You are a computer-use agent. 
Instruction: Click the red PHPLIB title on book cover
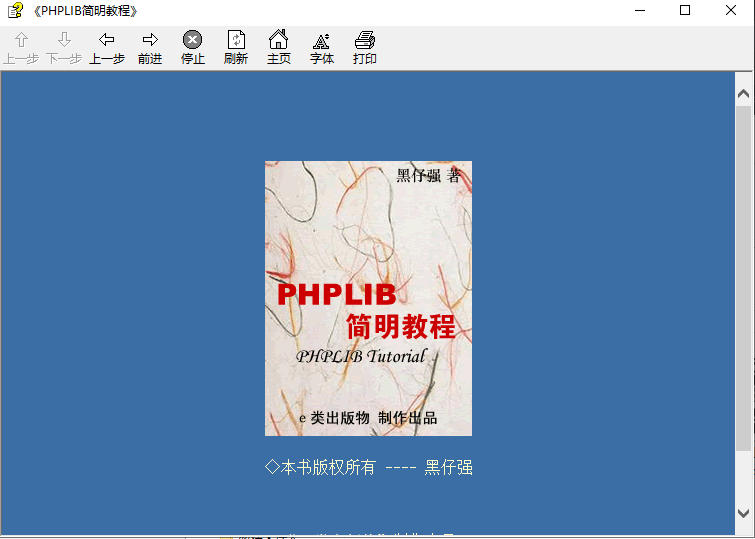tap(336, 294)
